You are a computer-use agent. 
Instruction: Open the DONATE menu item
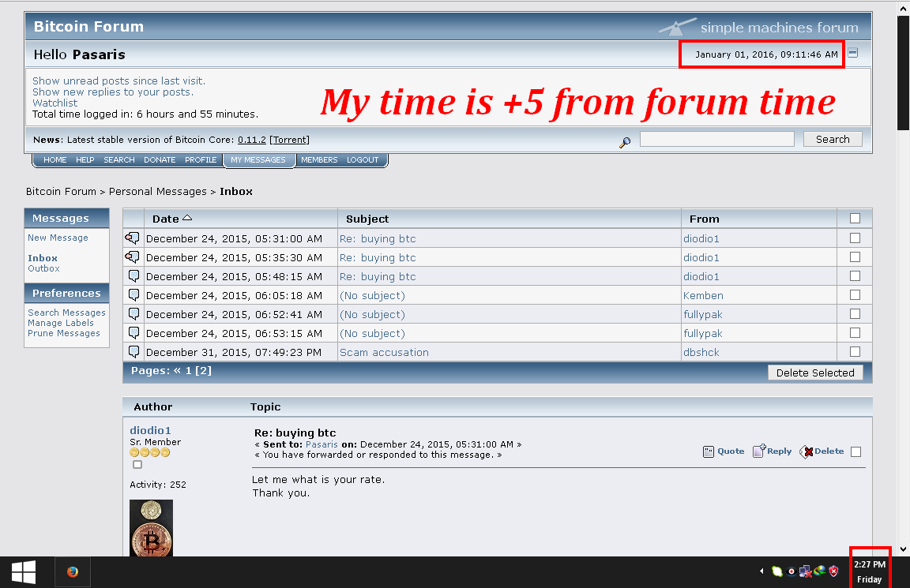(x=160, y=160)
